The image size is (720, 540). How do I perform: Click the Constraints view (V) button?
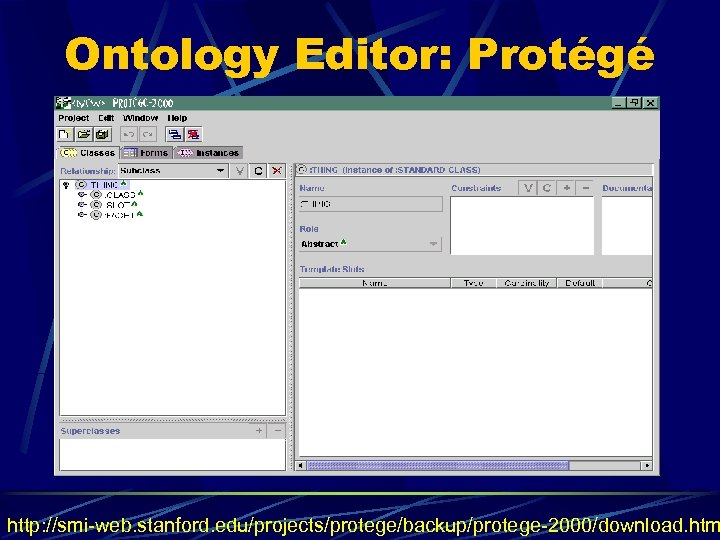[528, 188]
